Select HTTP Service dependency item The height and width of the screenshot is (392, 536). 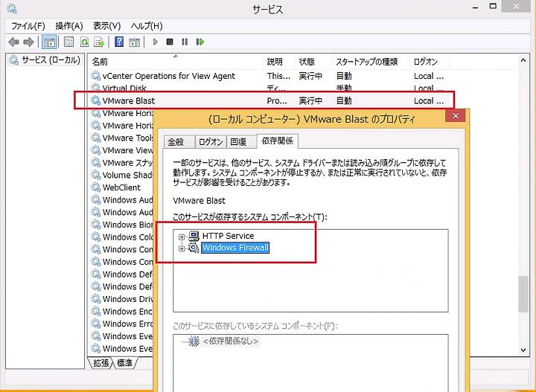pos(228,236)
